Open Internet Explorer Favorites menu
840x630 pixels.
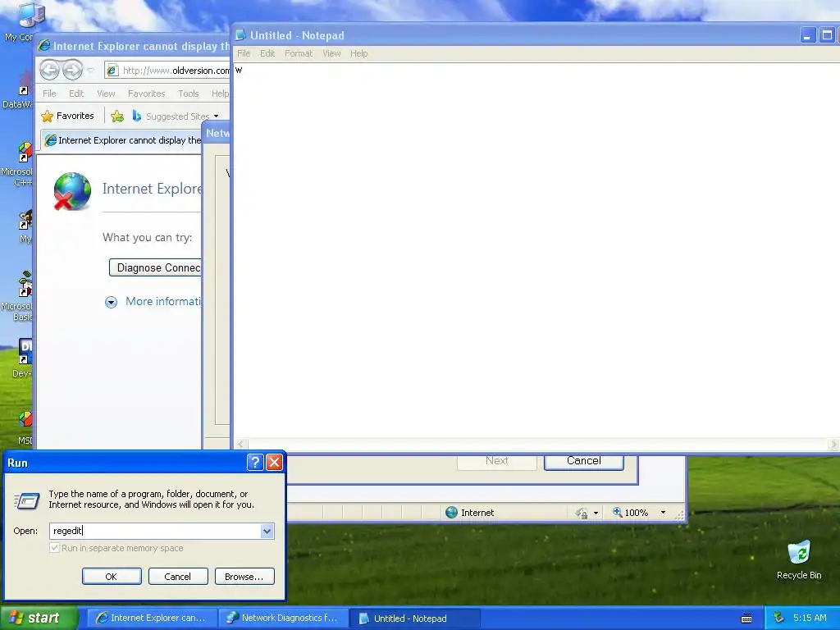[146, 94]
